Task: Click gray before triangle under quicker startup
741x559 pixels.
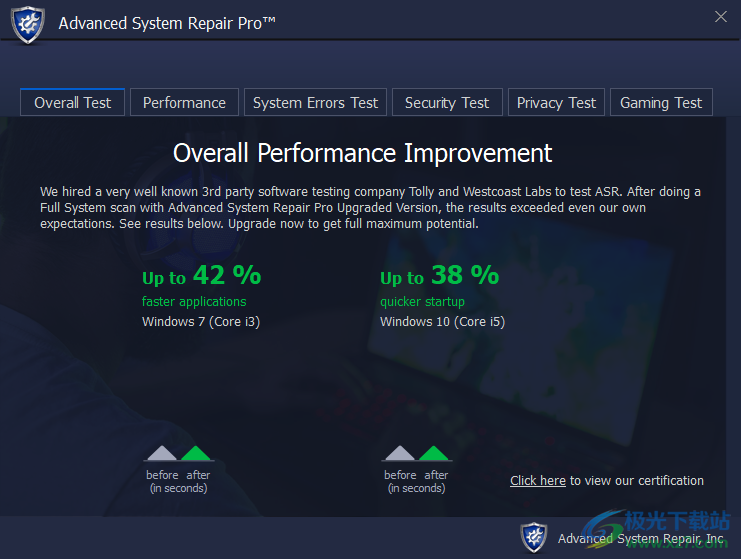Action: click(x=400, y=453)
